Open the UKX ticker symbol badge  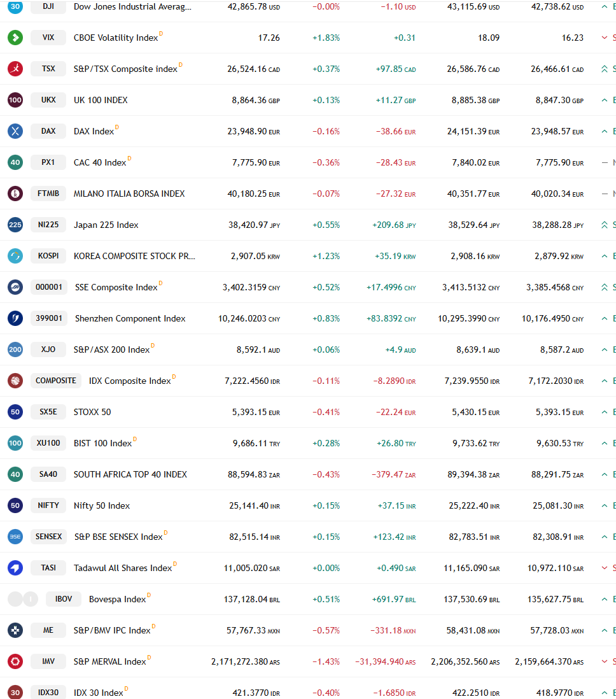pyautogui.click(x=48, y=100)
